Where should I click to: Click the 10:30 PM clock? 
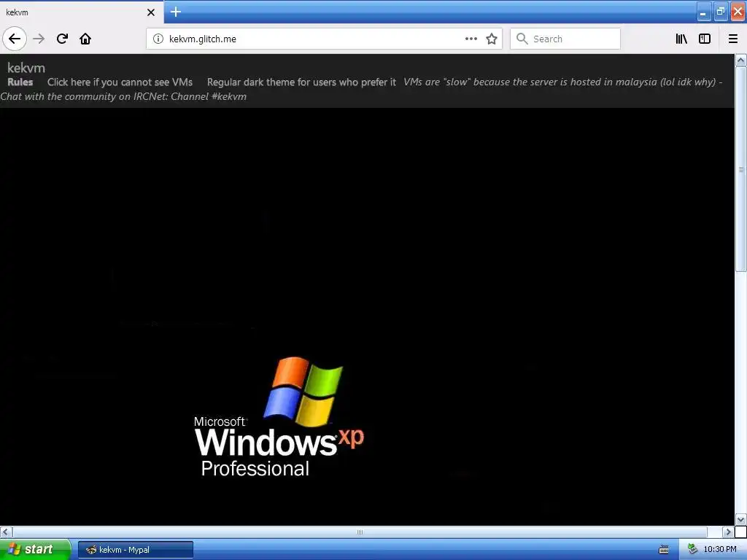[x=720, y=550]
